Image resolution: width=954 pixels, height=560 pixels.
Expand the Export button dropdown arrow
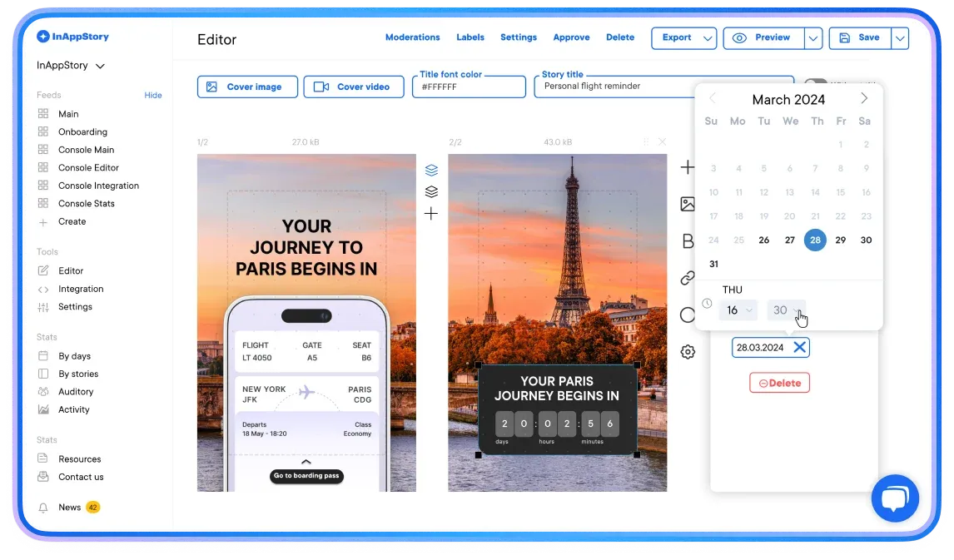(x=707, y=38)
